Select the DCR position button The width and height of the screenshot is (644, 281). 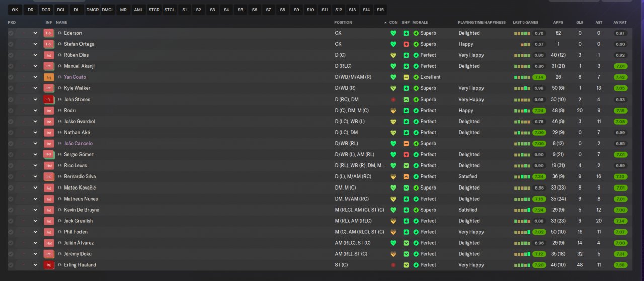tap(46, 10)
